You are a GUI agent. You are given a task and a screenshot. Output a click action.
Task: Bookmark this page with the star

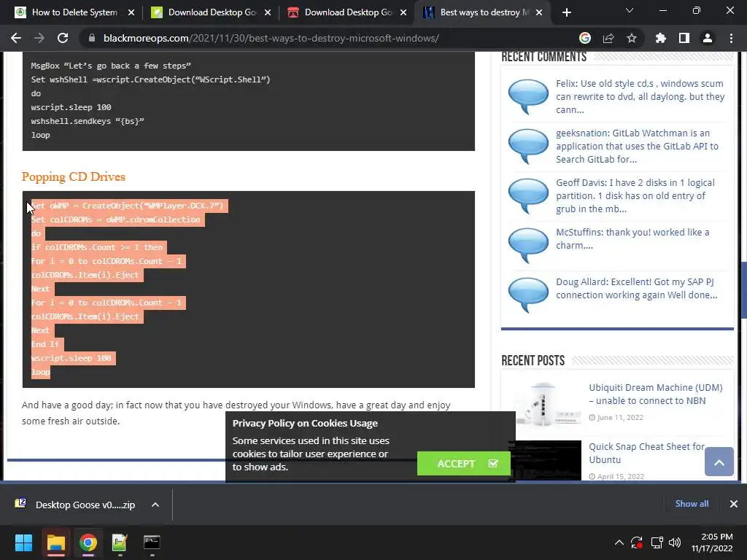(632, 38)
